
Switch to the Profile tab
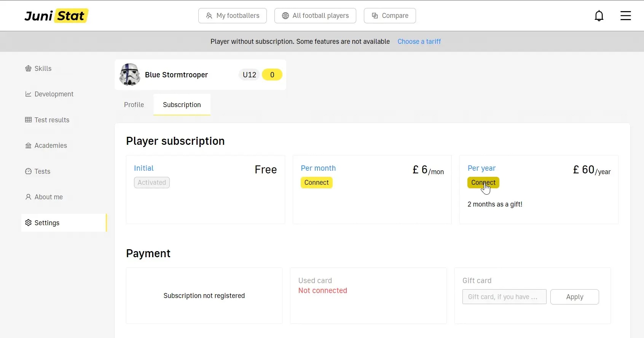134,105
